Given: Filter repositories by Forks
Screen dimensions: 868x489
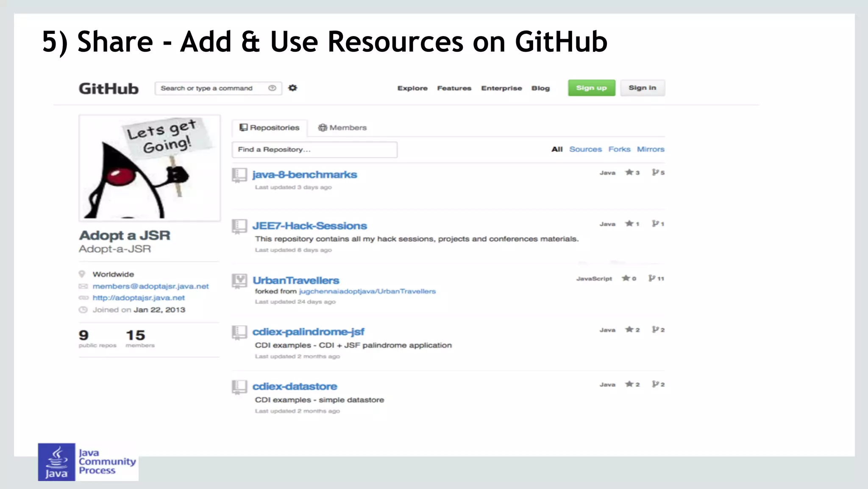Looking at the screenshot, I should (x=619, y=149).
